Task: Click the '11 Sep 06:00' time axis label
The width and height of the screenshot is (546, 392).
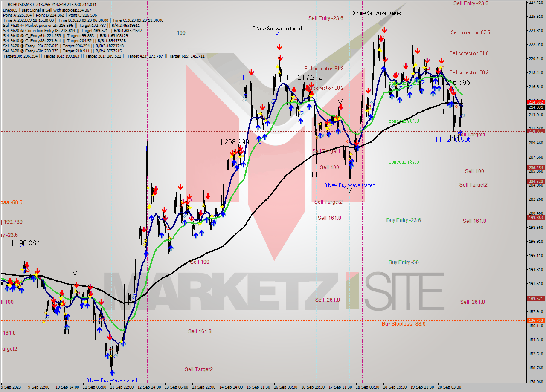Action: pyautogui.click(x=95, y=387)
